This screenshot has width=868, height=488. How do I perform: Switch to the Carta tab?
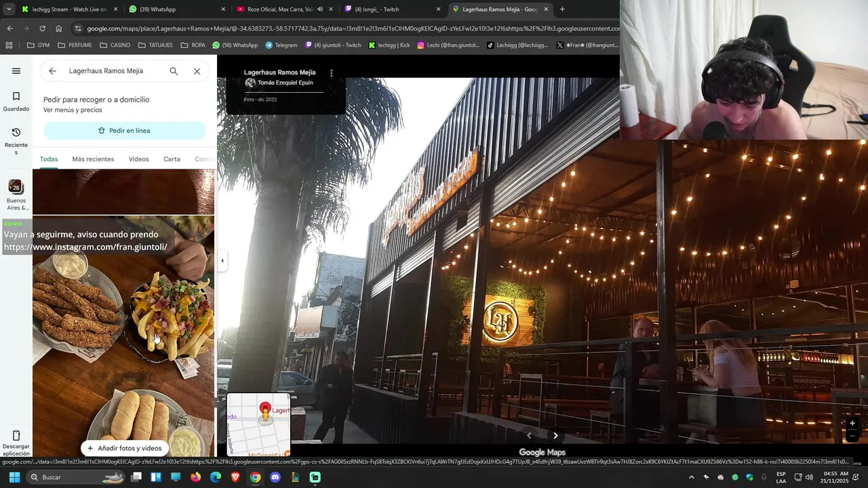pos(172,159)
